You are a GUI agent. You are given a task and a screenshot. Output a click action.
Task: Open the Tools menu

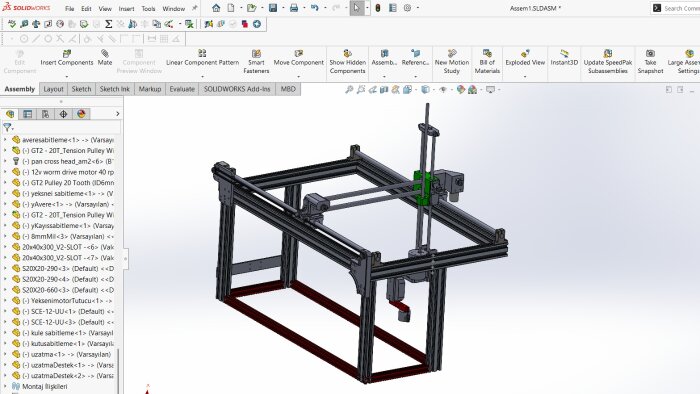coord(148,8)
